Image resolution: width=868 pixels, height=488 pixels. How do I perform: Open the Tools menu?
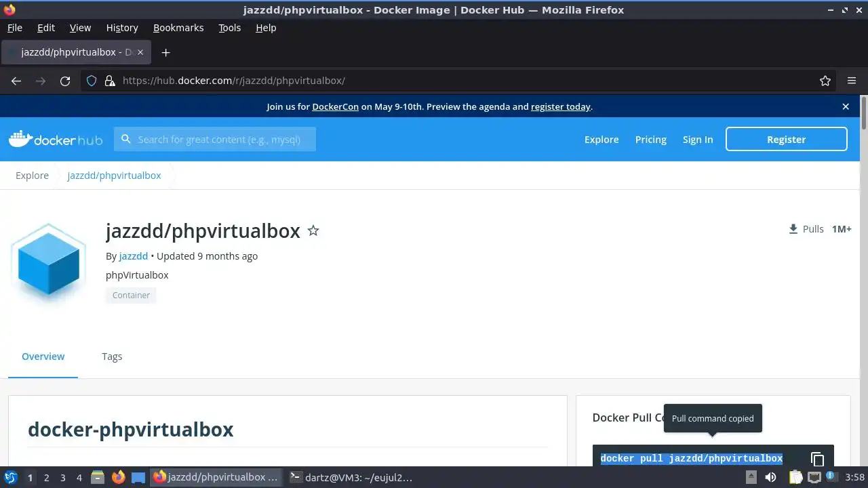(x=229, y=28)
